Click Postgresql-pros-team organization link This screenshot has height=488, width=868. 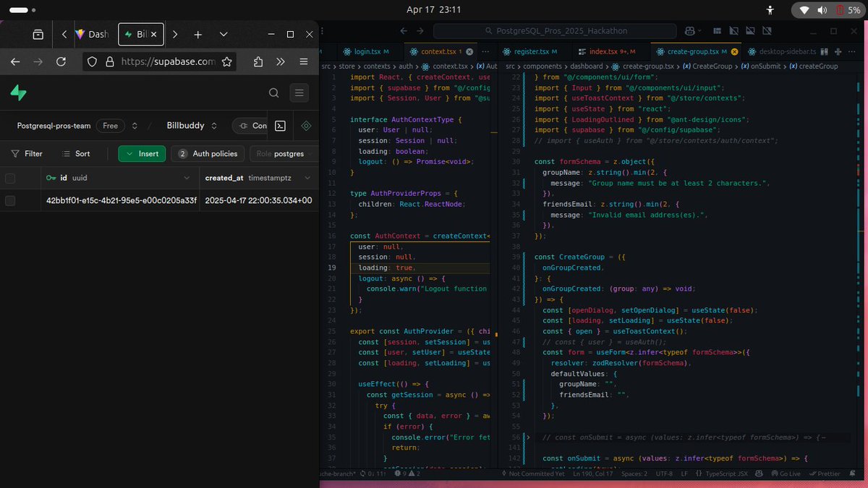54,126
